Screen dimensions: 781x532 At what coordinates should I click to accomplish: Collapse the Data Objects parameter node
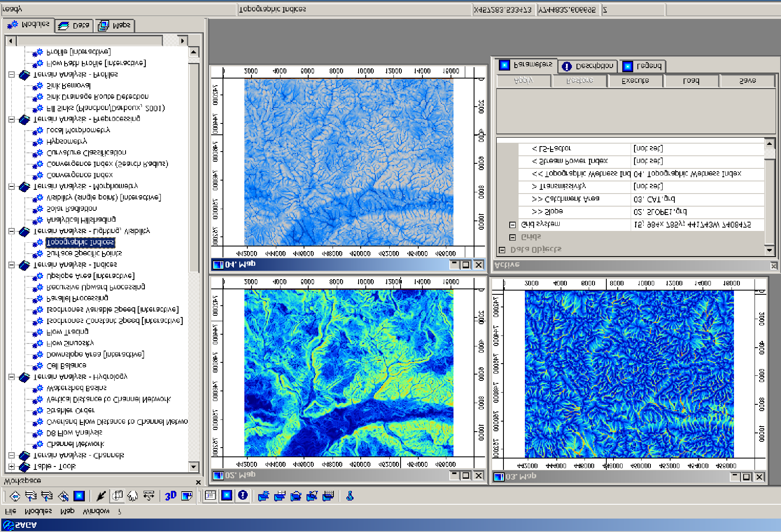tap(502, 250)
